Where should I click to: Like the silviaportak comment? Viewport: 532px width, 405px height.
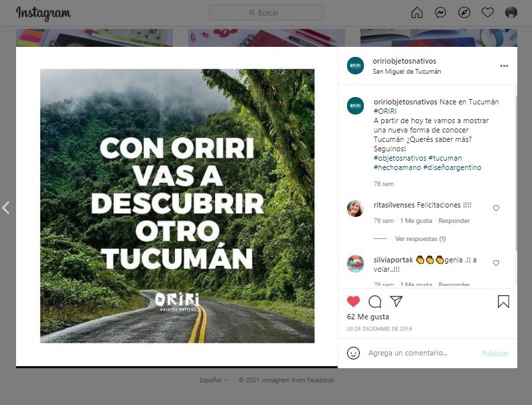pos(496,263)
